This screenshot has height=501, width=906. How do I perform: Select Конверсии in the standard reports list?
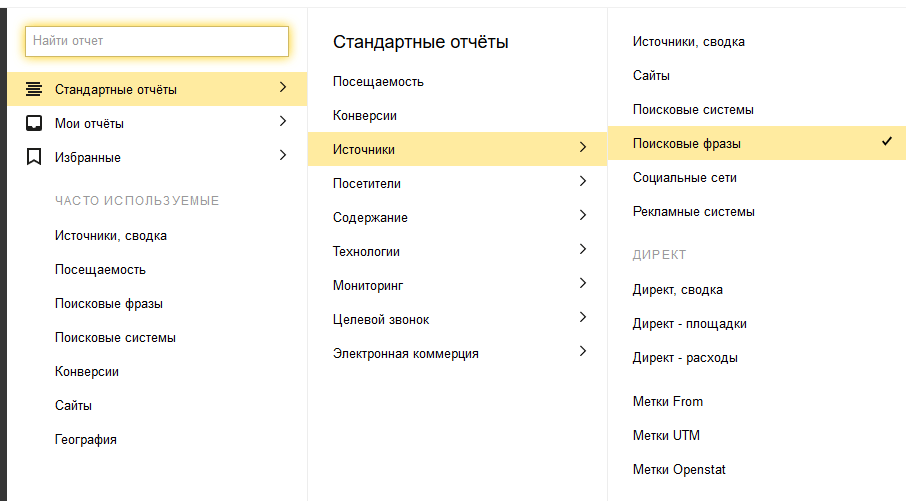365,116
